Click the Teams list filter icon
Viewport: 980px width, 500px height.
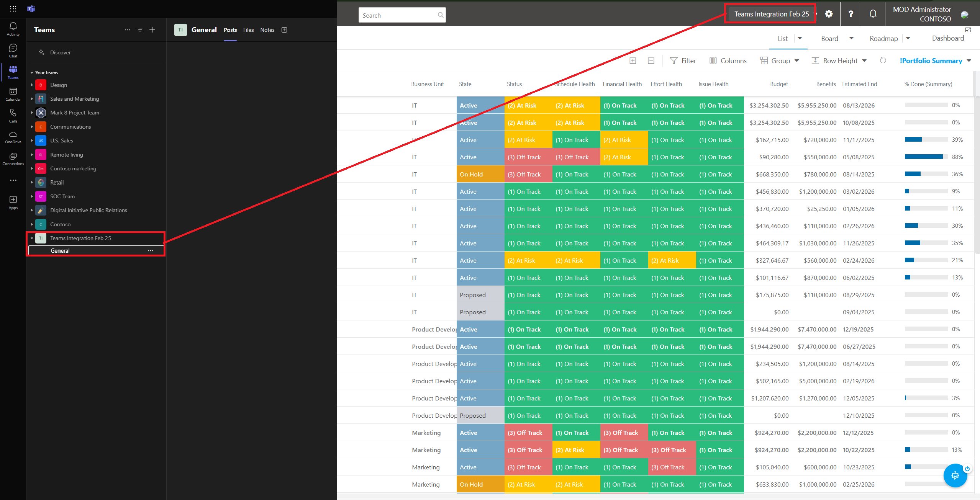140,30
